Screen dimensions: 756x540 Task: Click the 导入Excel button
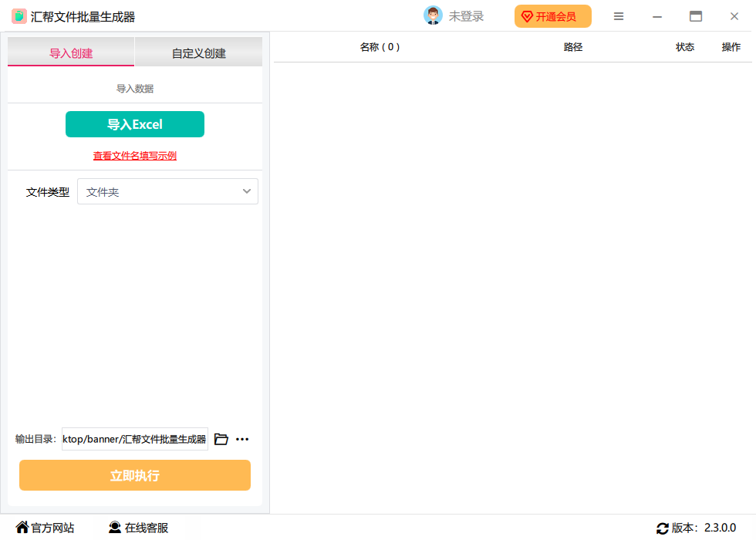135,124
